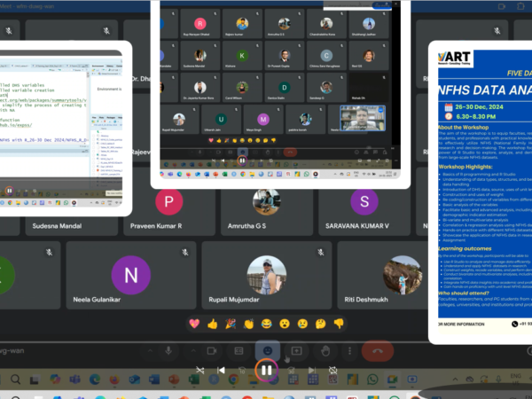Send the party popper reaction
Screen dimensions: 532x399
231,324
